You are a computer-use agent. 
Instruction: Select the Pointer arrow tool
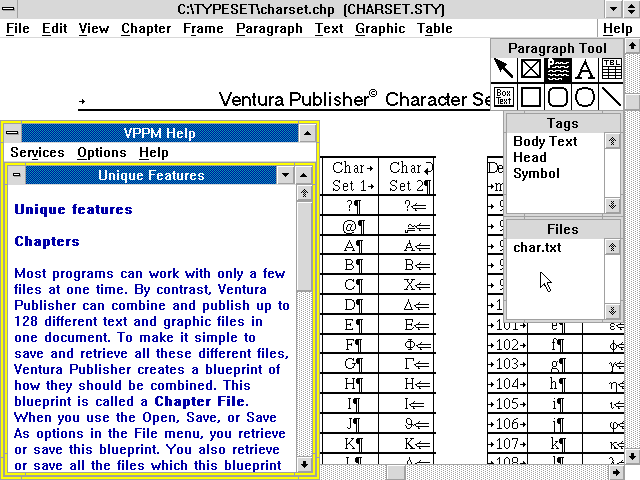click(x=504, y=69)
